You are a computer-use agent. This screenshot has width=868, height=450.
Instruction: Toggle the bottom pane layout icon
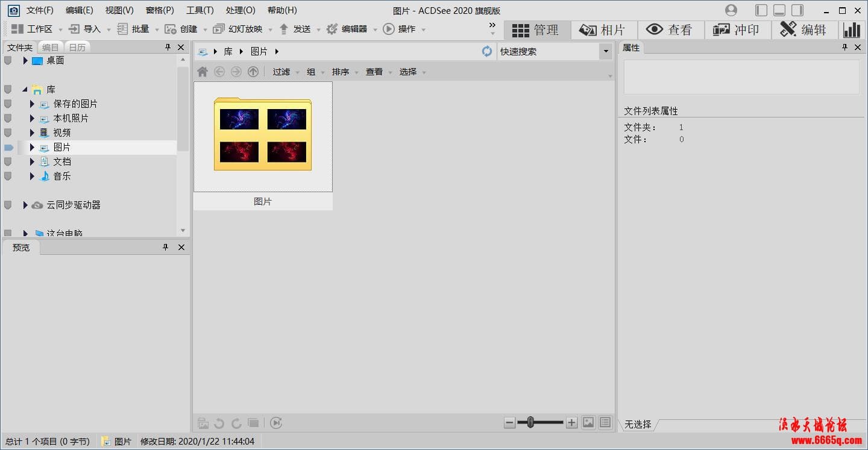[779, 10]
